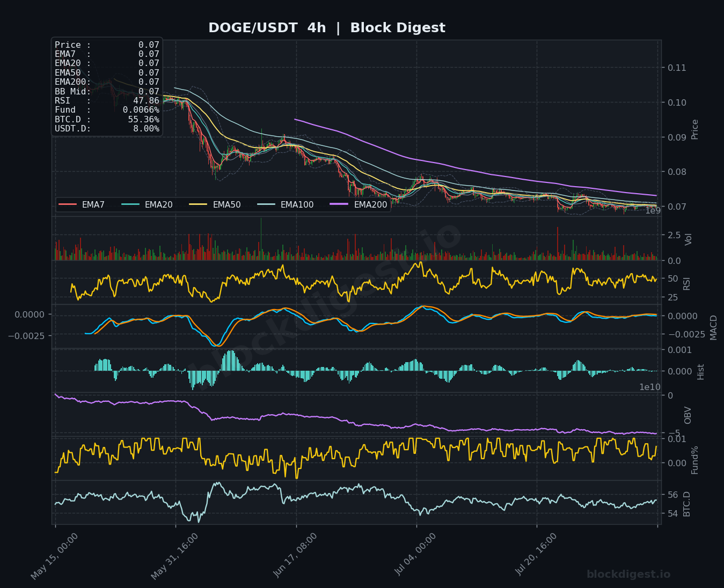Click the Hist panel axis label
724x588 pixels.
(x=700, y=372)
